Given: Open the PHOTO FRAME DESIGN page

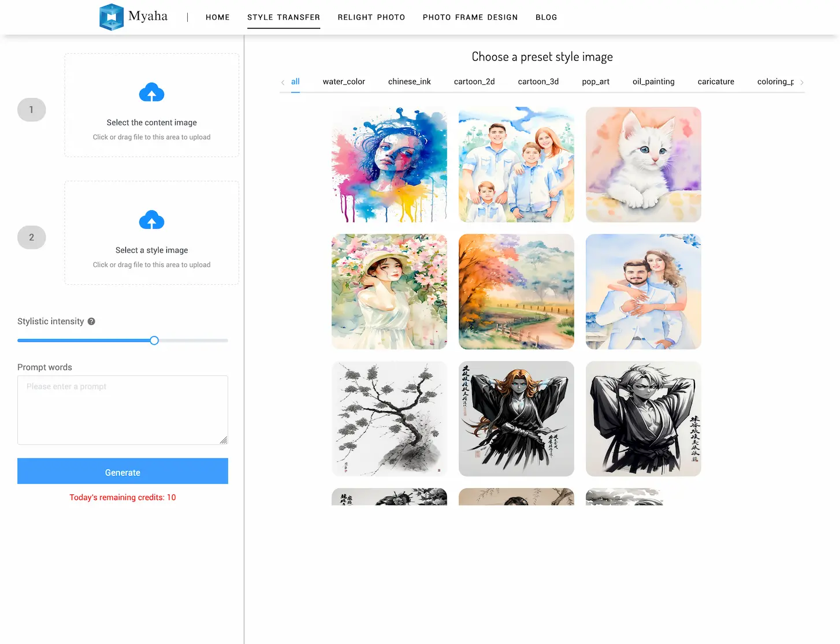Looking at the screenshot, I should (x=470, y=17).
